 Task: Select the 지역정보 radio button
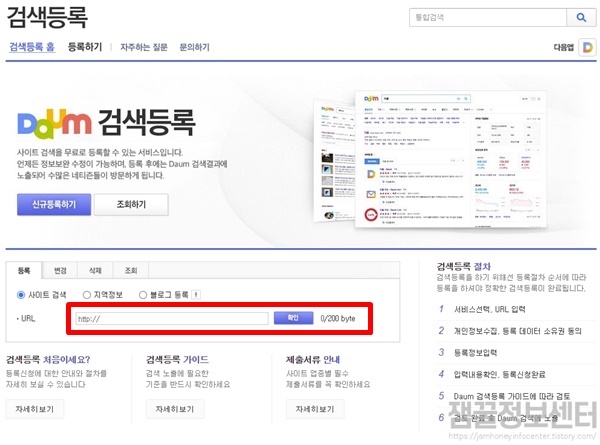86,295
